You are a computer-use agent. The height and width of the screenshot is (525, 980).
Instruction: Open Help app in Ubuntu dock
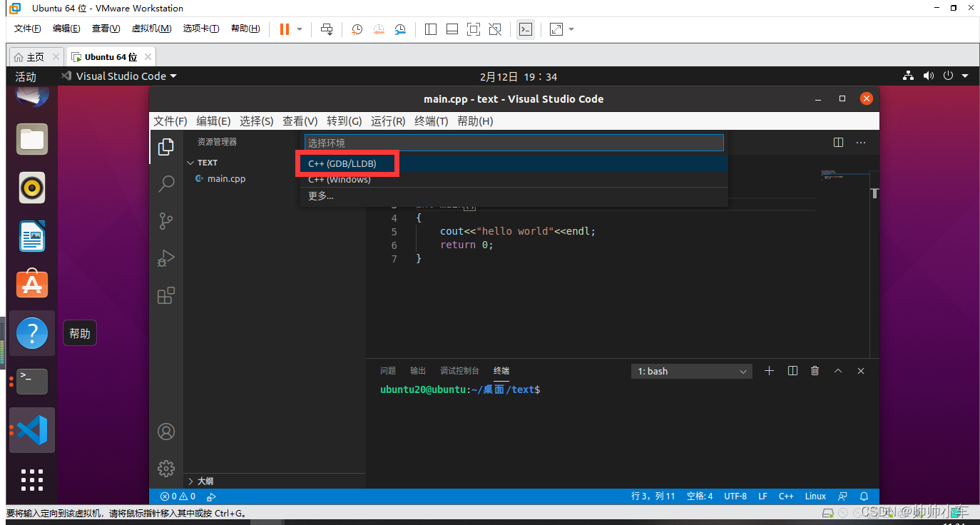tap(32, 333)
